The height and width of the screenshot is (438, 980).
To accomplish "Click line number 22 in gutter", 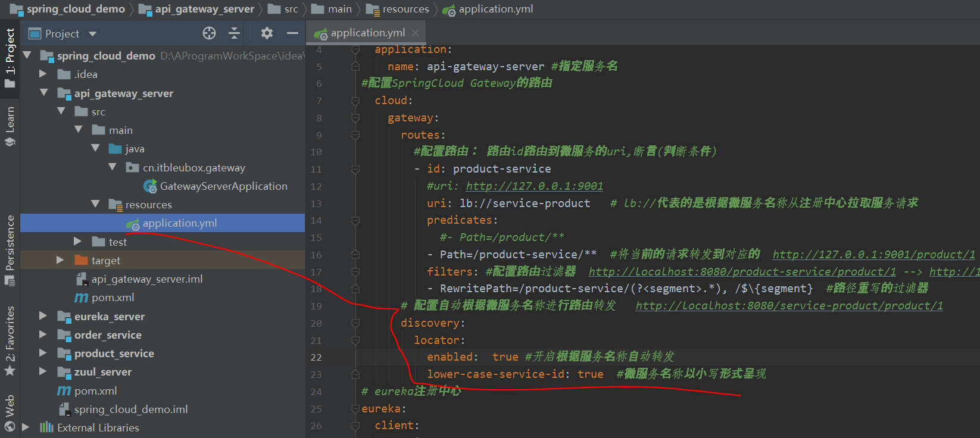I will 316,358.
